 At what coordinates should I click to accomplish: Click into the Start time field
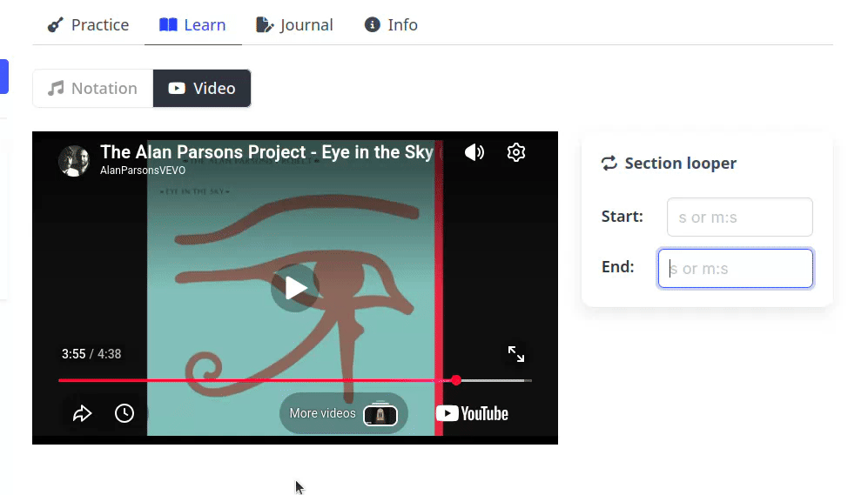(739, 217)
